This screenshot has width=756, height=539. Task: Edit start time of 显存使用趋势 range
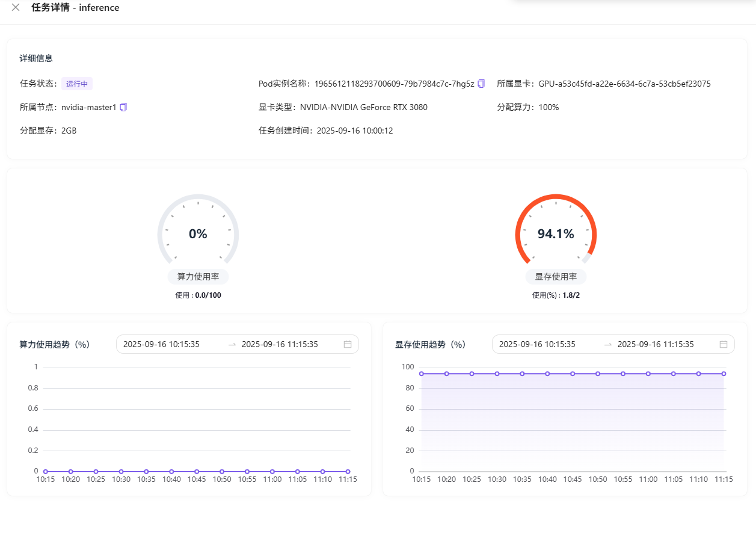click(x=537, y=344)
